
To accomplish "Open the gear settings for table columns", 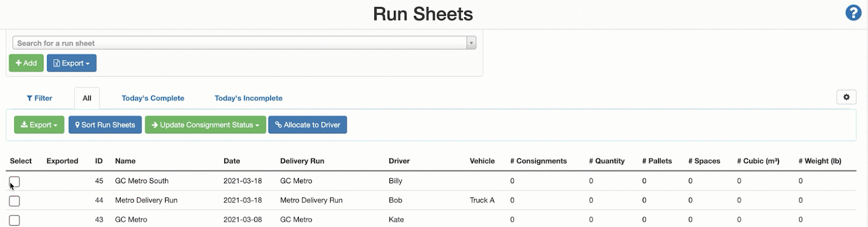I will [x=846, y=97].
